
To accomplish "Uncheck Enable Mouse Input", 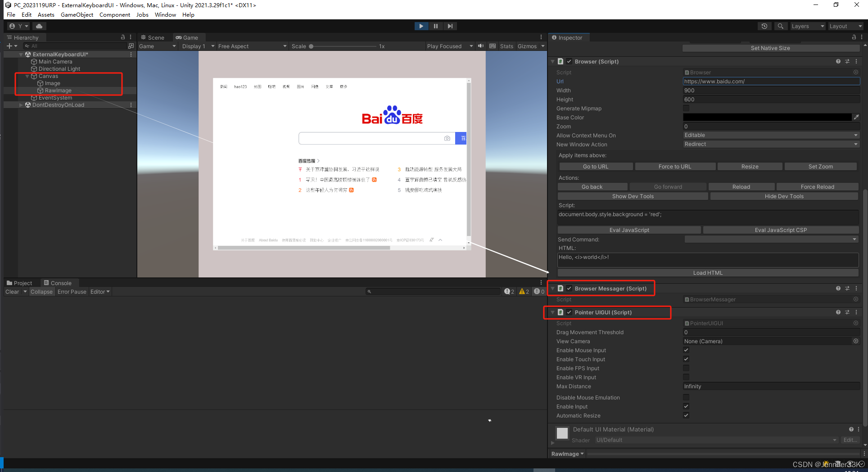I will click(x=686, y=350).
